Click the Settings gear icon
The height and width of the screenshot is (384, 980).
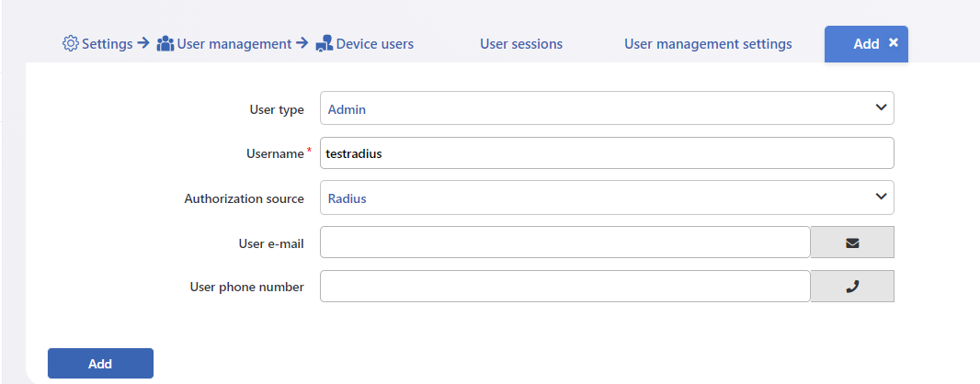[71, 44]
